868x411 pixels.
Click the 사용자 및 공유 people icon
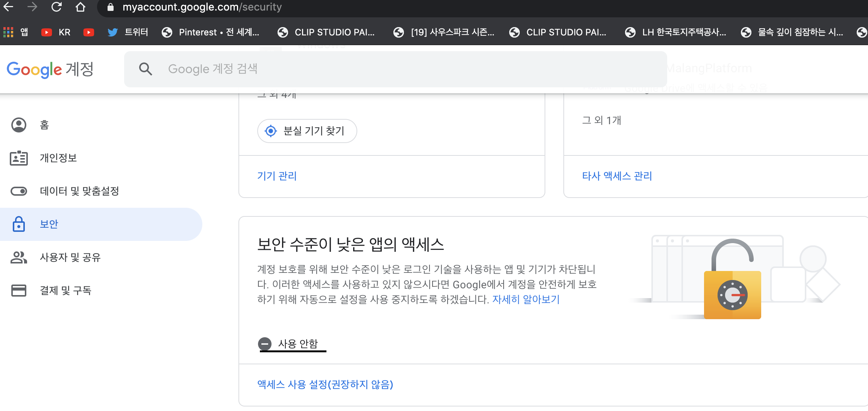(x=19, y=257)
